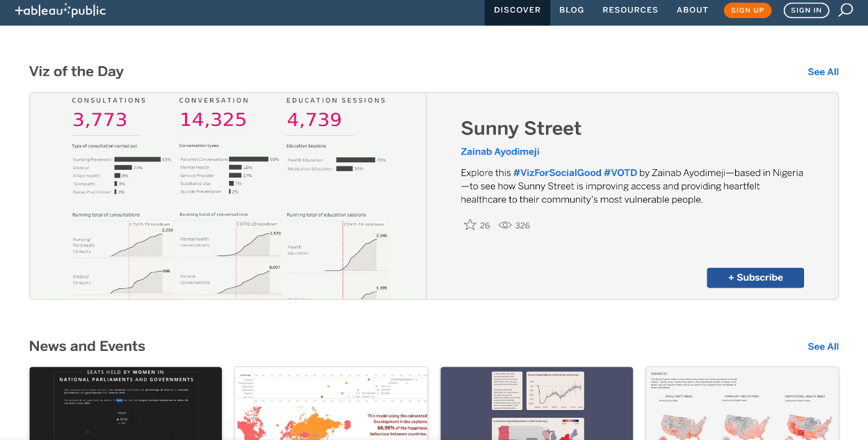The height and width of the screenshot is (440, 868).
Task: Open the Sunny Street dashboard preview
Action: pos(228,196)
